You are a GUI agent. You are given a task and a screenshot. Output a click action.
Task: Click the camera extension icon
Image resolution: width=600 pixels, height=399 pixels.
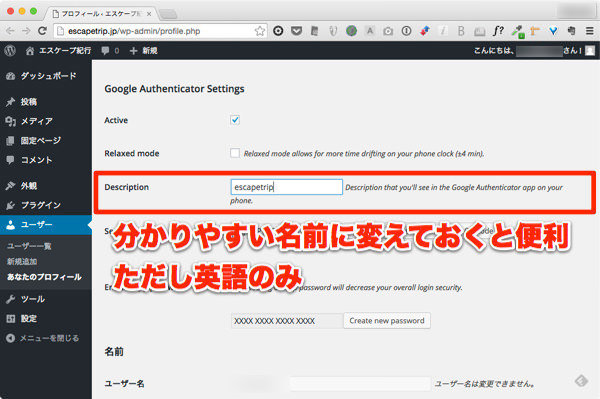click(x=388, y=31)
